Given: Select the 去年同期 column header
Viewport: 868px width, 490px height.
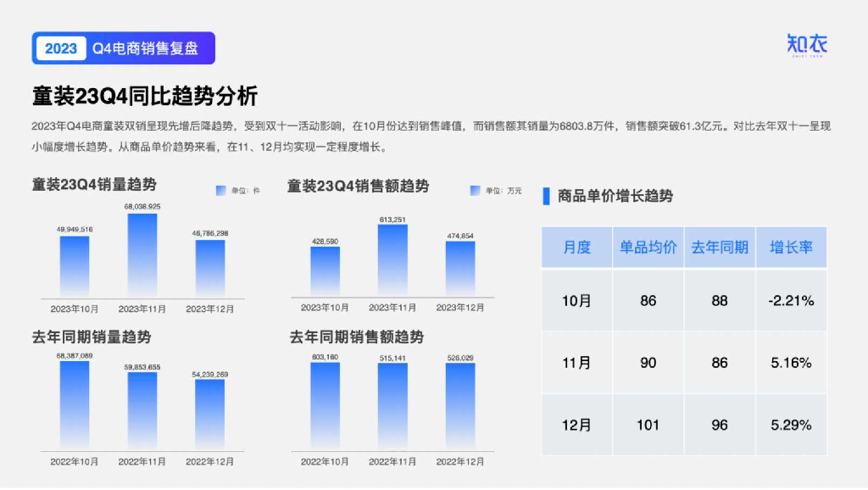Looking at the screenshot, I should pos(720,248).
